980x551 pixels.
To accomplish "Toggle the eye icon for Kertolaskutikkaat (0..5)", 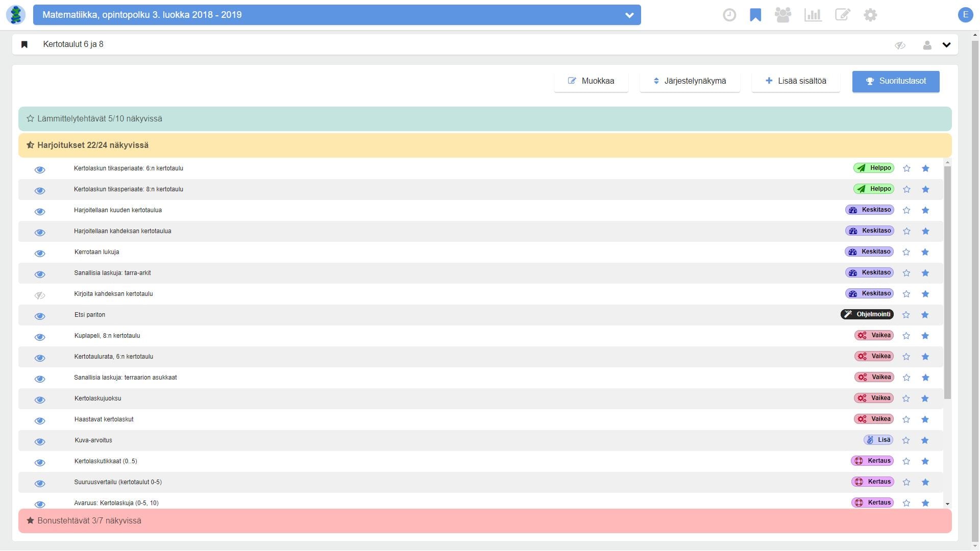I will (40, 463).
